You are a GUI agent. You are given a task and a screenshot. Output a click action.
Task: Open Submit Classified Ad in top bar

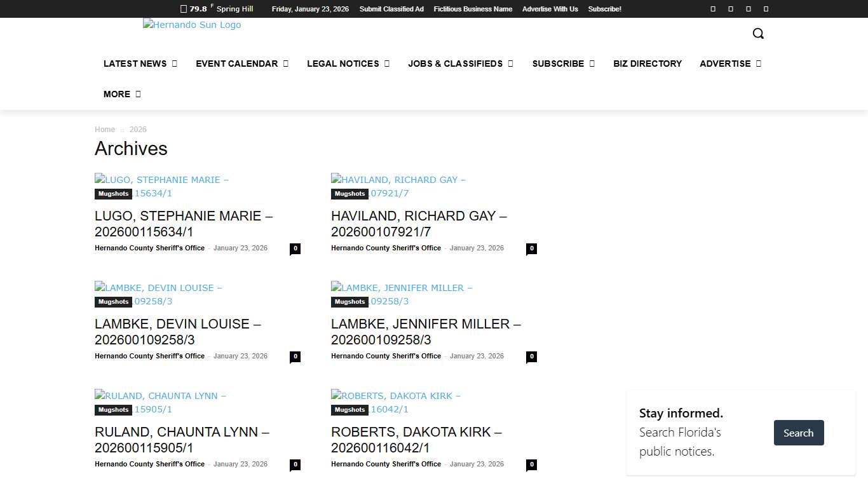[x=391, y=9]
